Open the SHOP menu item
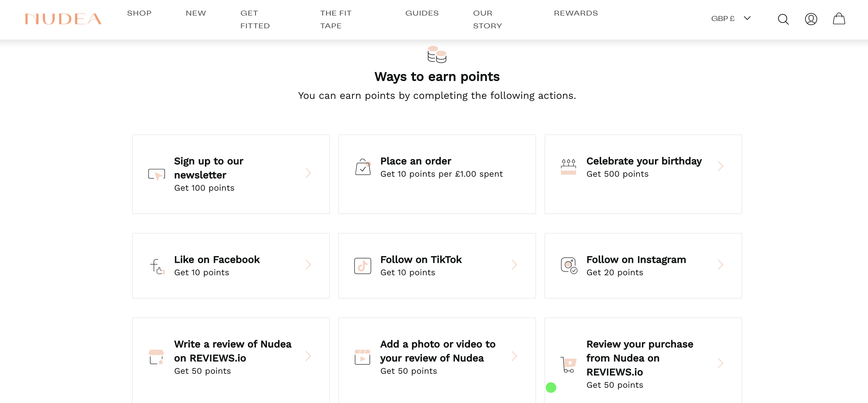 point(139,13)
